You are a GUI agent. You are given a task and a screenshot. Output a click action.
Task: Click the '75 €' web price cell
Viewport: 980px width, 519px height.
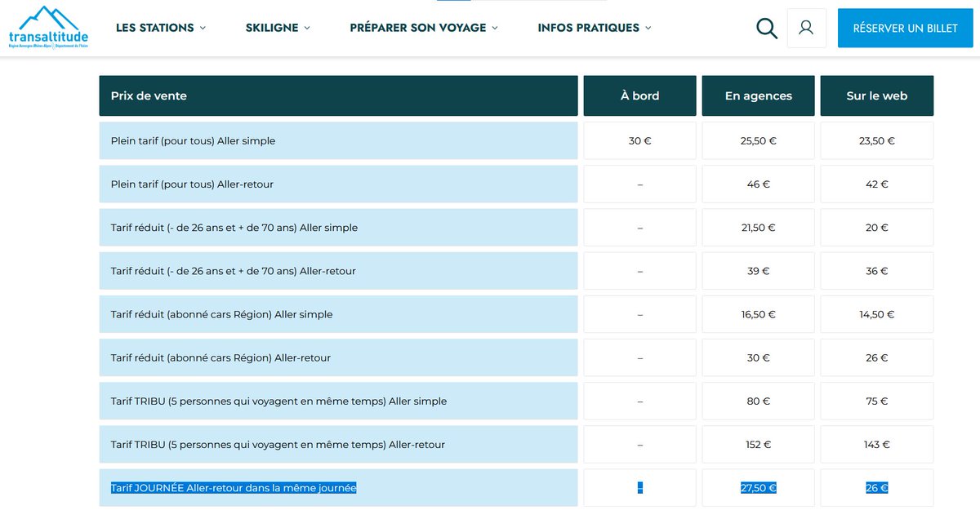pos(877,401)
